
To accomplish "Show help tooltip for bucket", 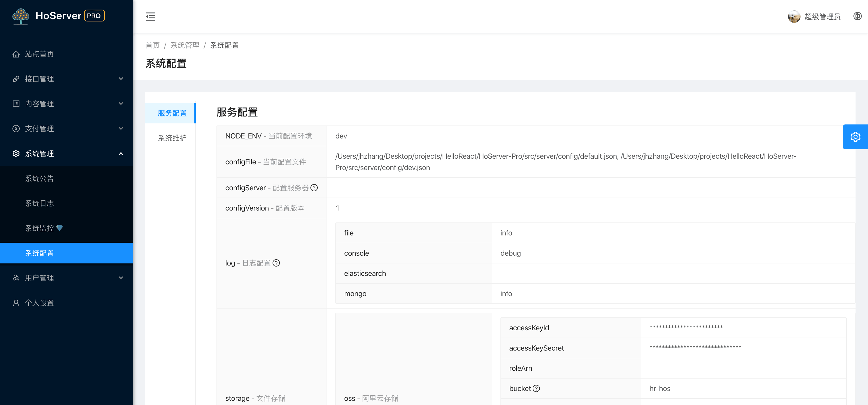I will (x=536, y=388).
